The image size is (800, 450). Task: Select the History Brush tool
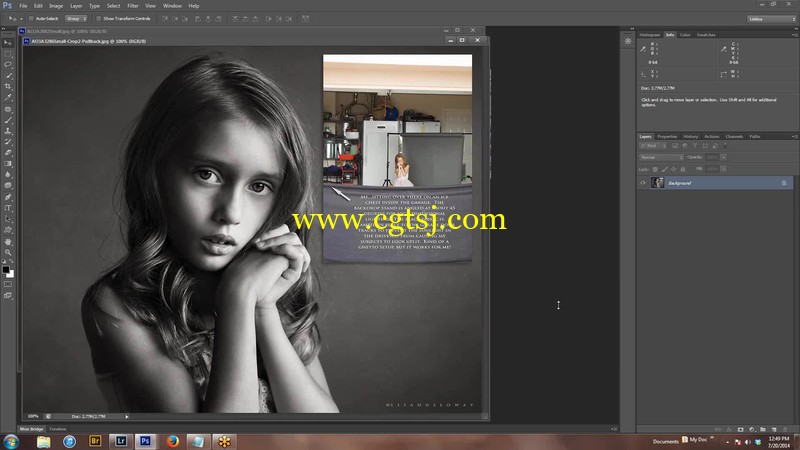(8, 142)
